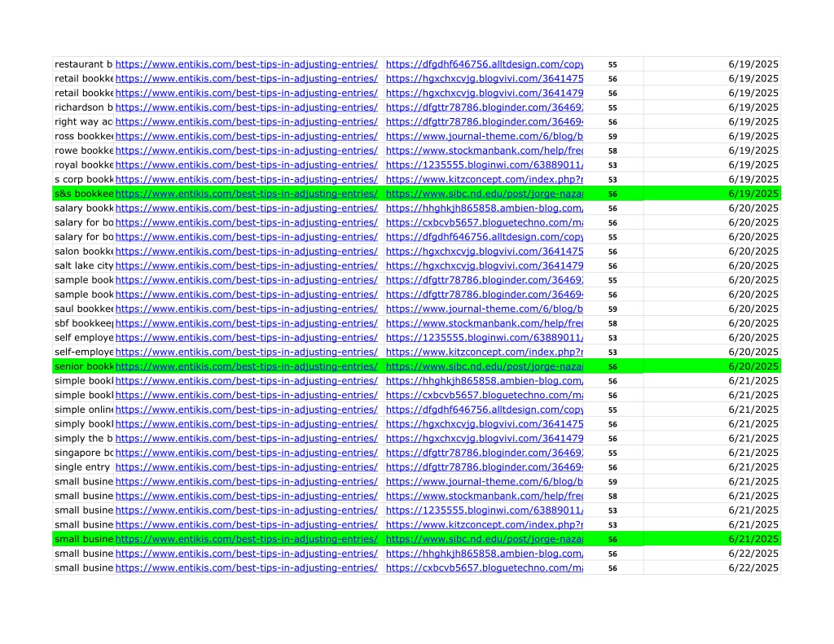Open the entikis link in richardson row
Screen dimensions: 834x644
[x=246, y=107]
